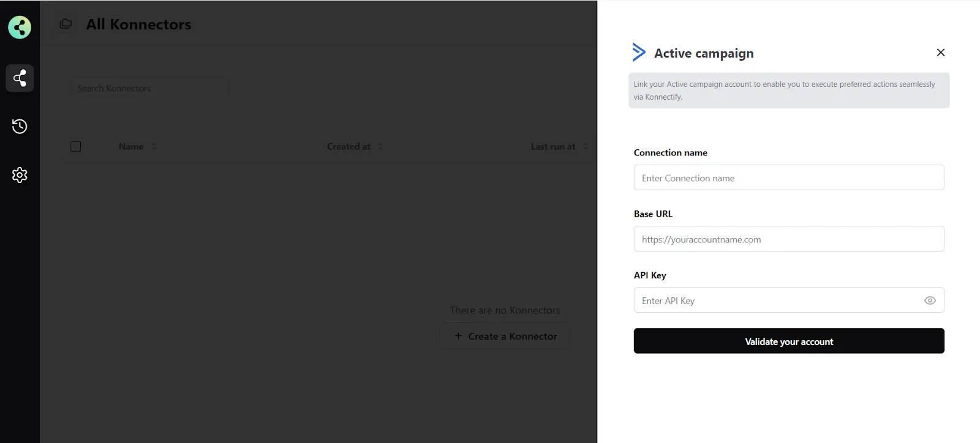980x443 pixels.
Task: Click the plus icon in Create a Konnector
Action: click(x=458, y=336)
